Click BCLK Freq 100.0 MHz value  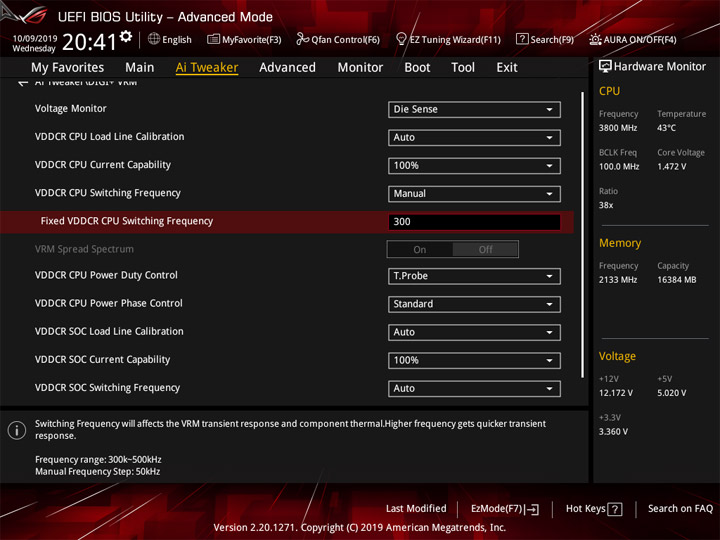click(619, 167)
